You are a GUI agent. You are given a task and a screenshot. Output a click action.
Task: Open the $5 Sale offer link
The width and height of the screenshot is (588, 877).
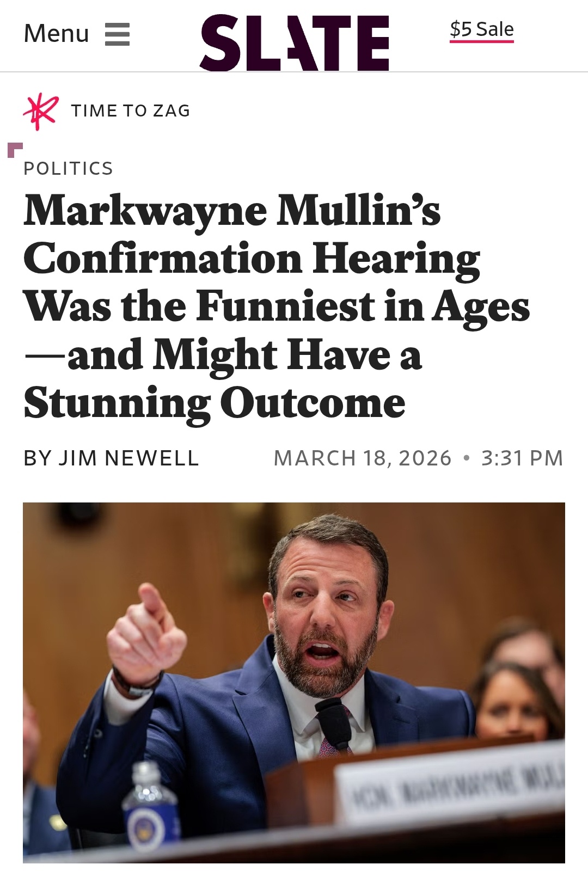[481, 29]
